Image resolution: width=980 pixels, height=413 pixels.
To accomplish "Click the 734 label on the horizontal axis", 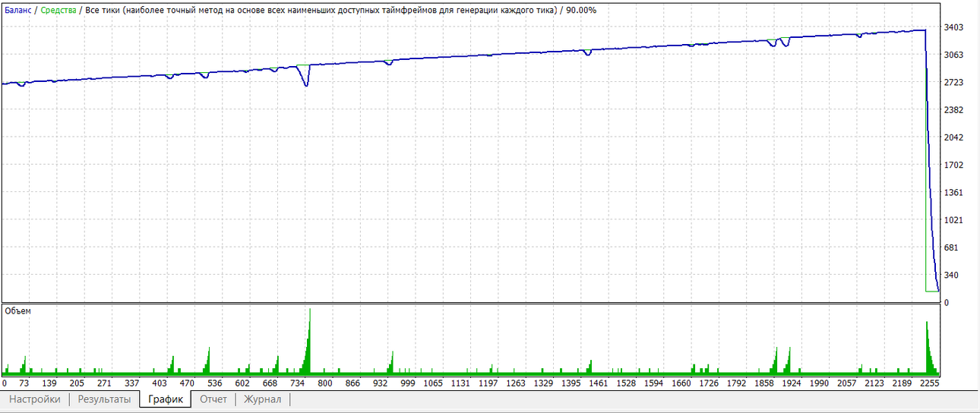I will tap(297, 384).
